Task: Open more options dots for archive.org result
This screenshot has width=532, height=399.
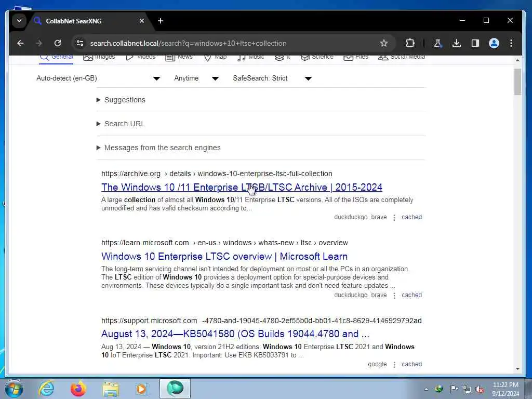Action: [394, 218]
